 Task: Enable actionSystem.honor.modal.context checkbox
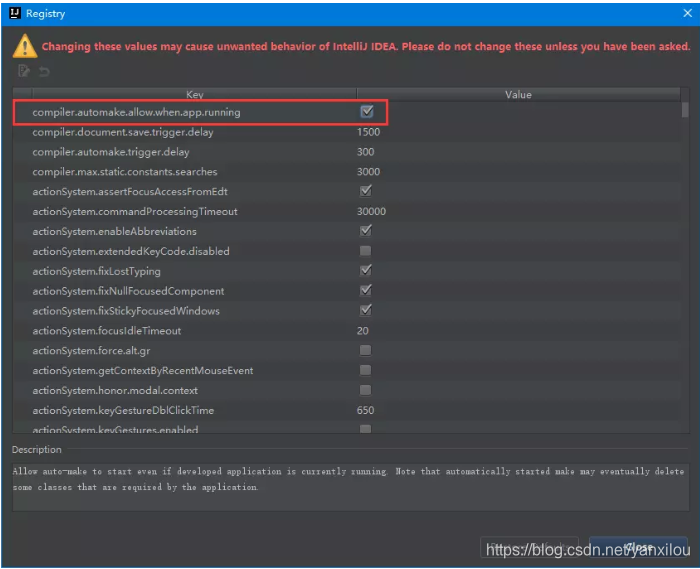(365, 390)
